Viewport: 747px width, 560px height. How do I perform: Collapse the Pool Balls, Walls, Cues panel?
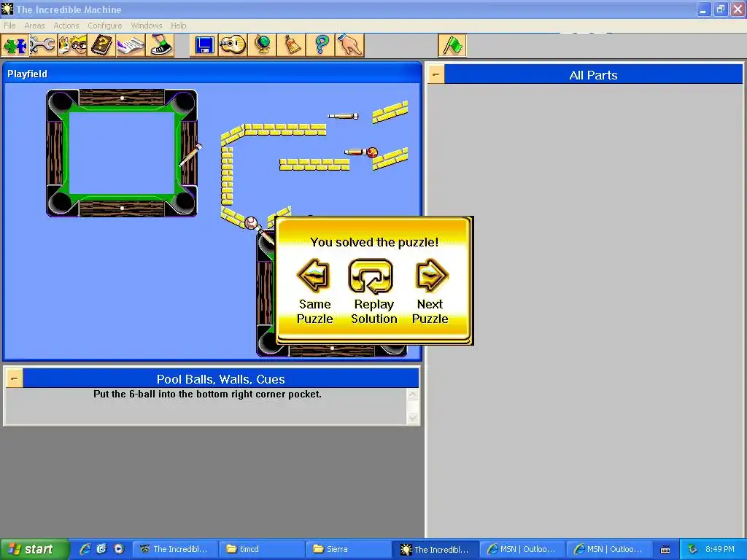coord(14,379)
